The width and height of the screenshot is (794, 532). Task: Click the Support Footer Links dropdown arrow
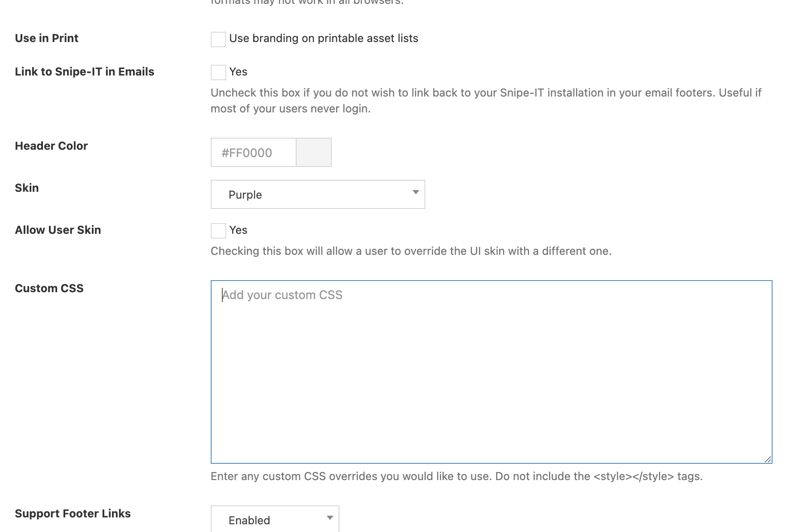tap(330, 518)
